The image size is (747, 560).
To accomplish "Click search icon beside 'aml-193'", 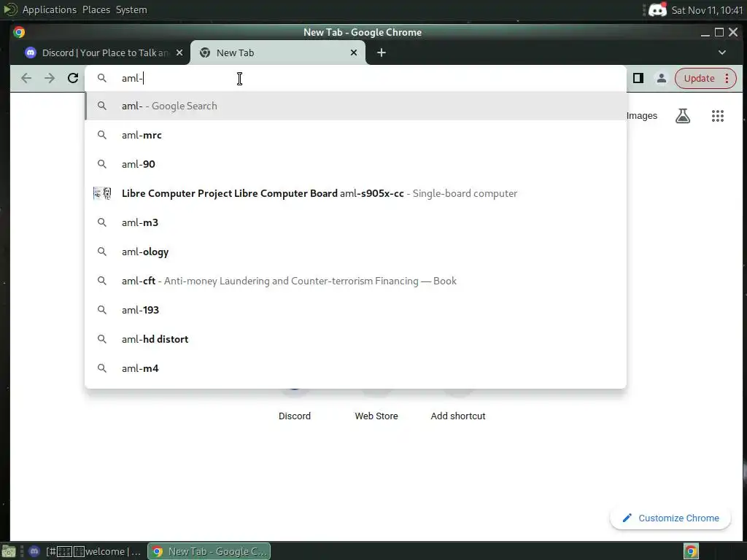I will click(102, 309).
